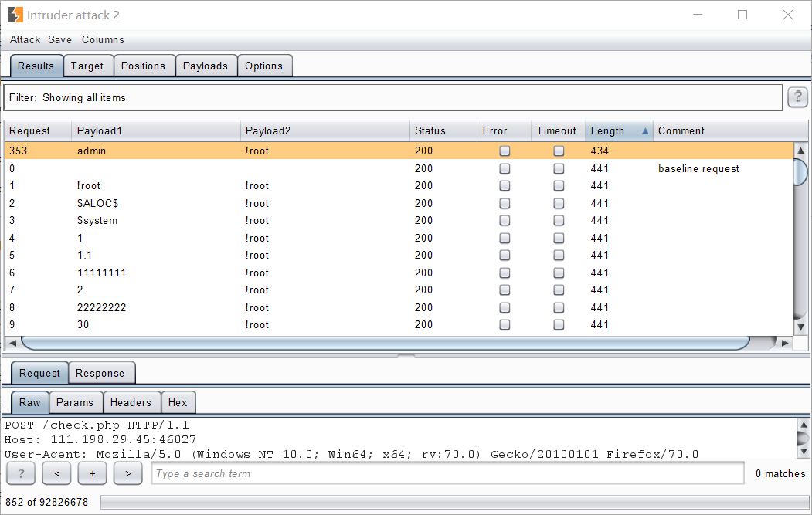Click the results table vertical scrollbar thumb
The height and width of the screenshot is (515, 812).
pos(800,172)
